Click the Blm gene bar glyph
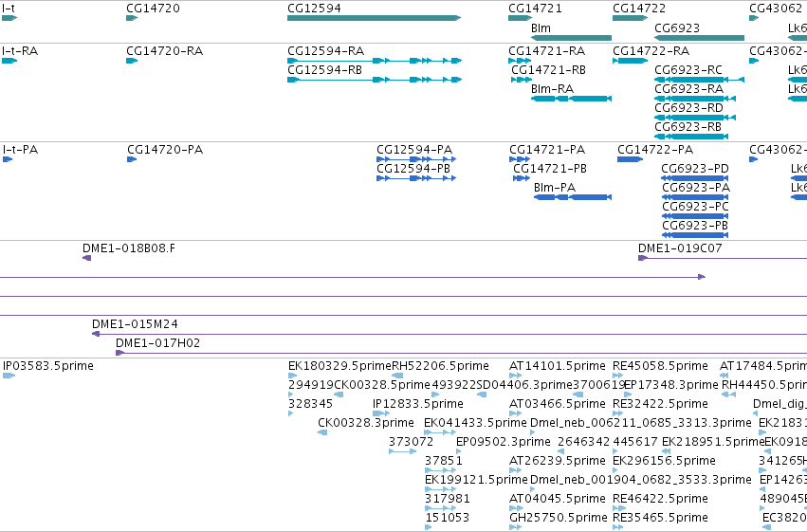The image size is (807, 532). 571,38
